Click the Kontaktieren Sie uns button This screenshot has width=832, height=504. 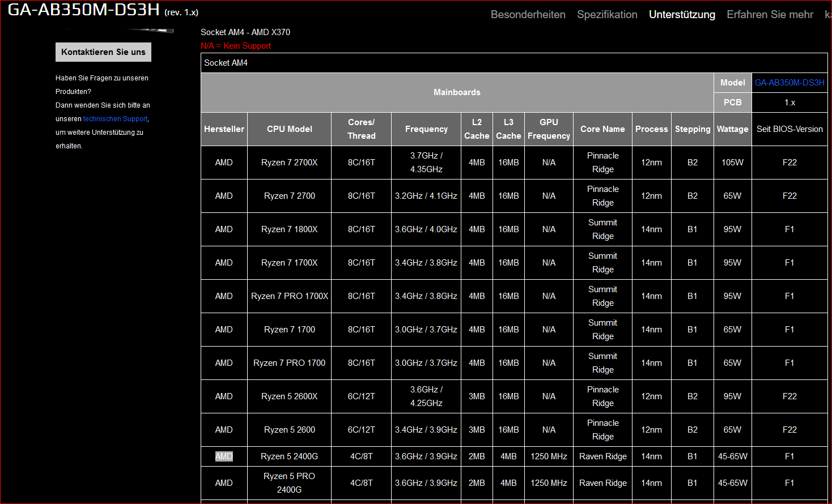click(103, 52)
